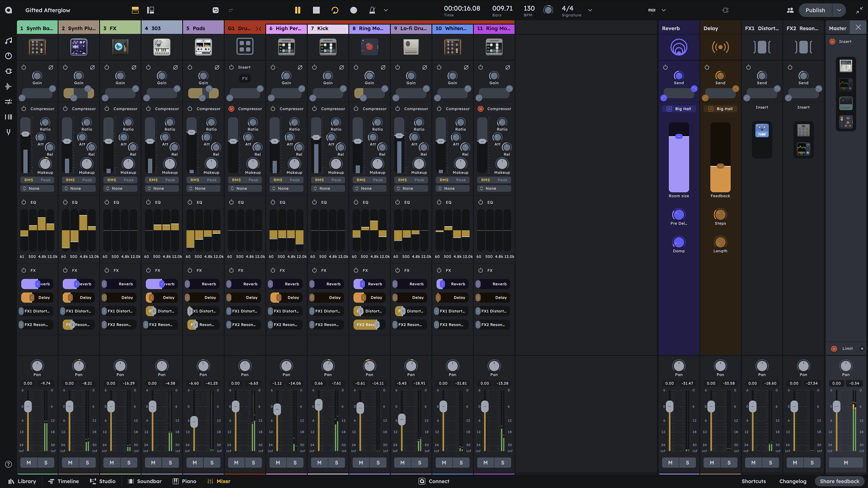Image resolution: width=868 pixels, height=488 pixels.
Task: Close the Dru group track
Action: 259,29
